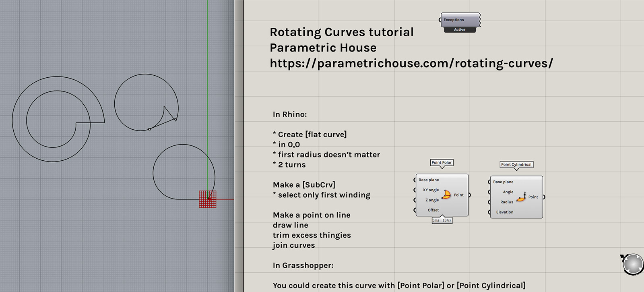Click the Parametric House heading text
Screen dimensions: 644x292
[x=323, y=48]
